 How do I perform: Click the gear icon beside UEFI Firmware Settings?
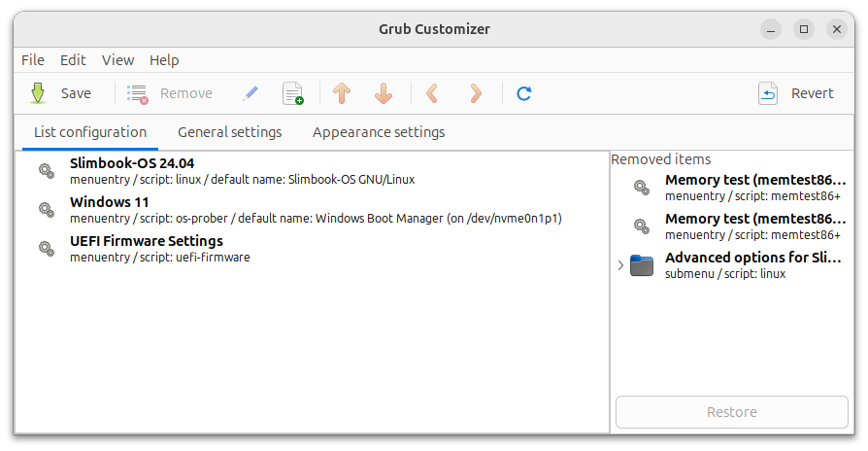pos(47,249)
